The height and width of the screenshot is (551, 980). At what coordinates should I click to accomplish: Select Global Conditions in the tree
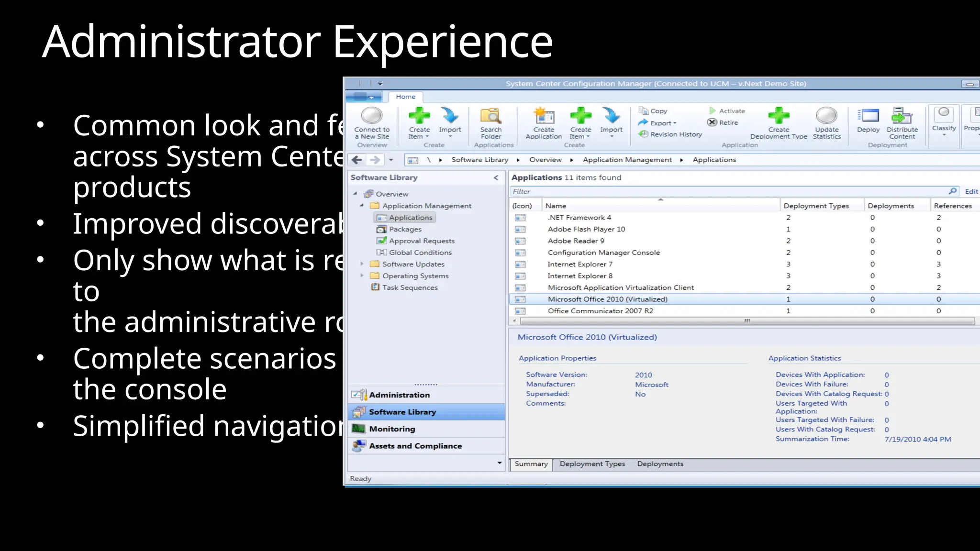414,253
